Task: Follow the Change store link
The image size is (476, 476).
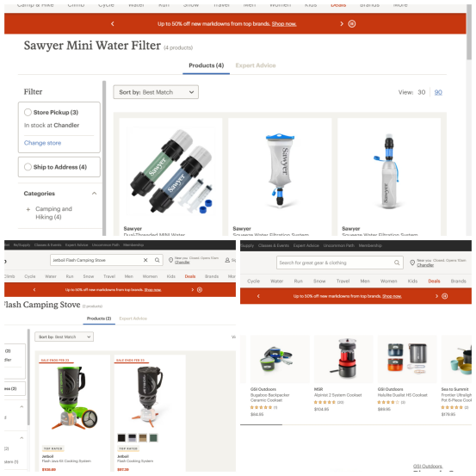Action: pyautogui.click(x=42, y=143)
